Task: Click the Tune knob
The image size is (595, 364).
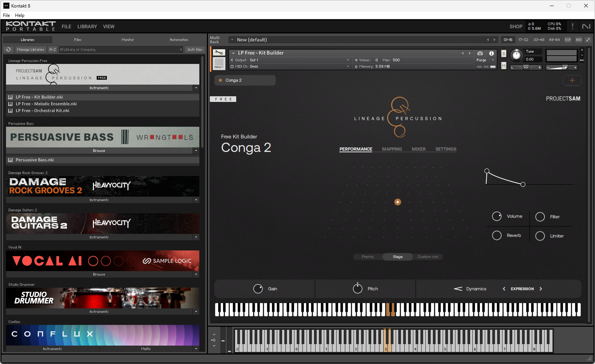Action: [517, 55]
